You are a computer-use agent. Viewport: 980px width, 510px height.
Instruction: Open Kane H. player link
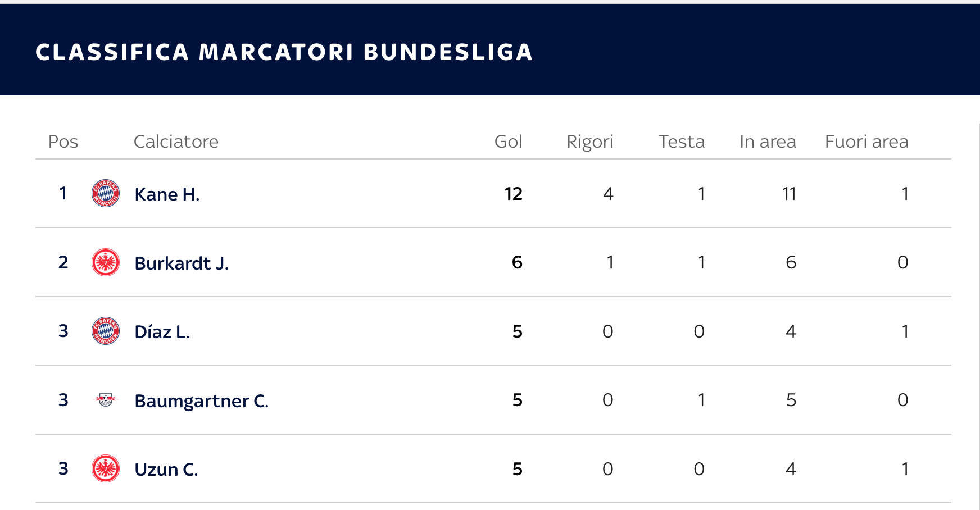[167, 194]
